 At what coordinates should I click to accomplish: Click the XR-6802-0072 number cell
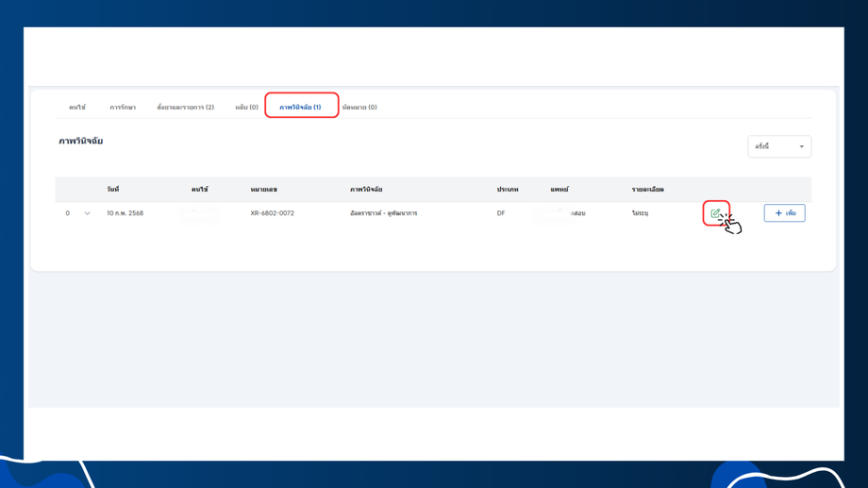[272, 213]
